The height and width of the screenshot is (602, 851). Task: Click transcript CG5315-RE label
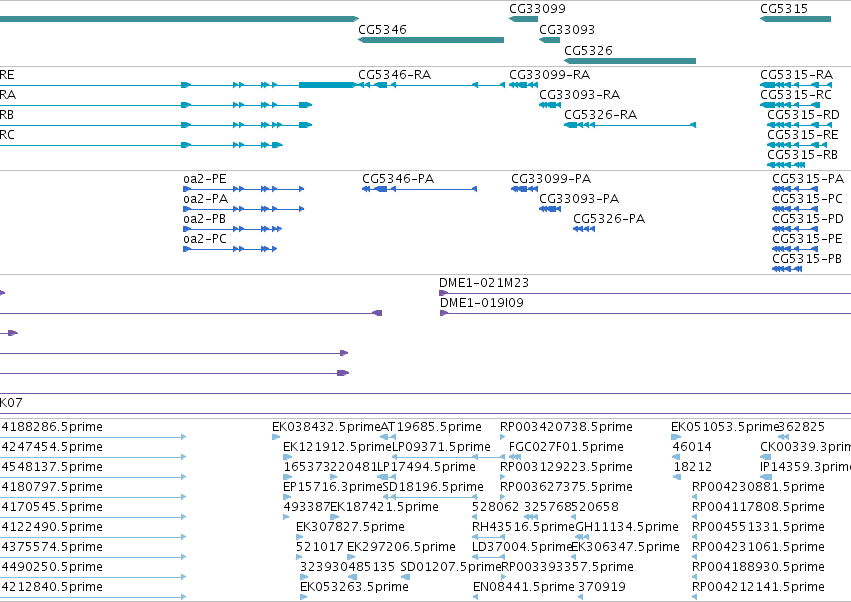(803, 135)
